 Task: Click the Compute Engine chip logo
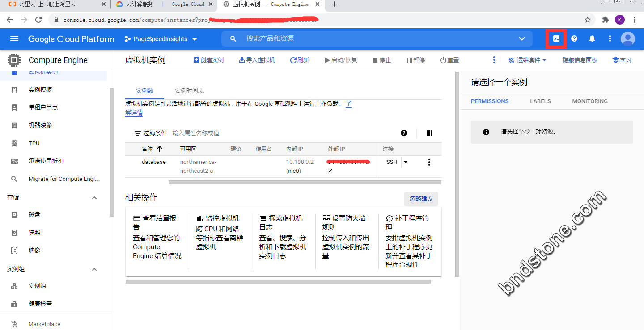pyautogui.click(x=14, y=60)
